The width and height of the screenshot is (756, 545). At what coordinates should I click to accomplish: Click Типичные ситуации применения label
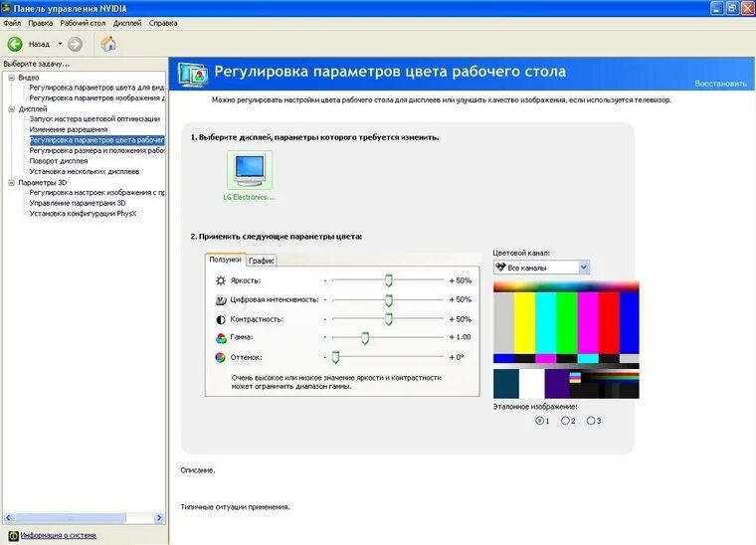[236, 507]
